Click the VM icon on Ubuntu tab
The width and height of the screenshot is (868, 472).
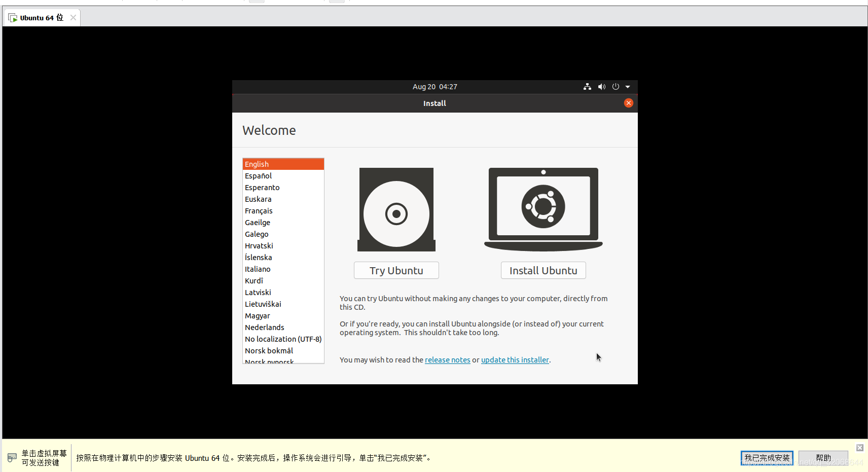pos(13,18)
